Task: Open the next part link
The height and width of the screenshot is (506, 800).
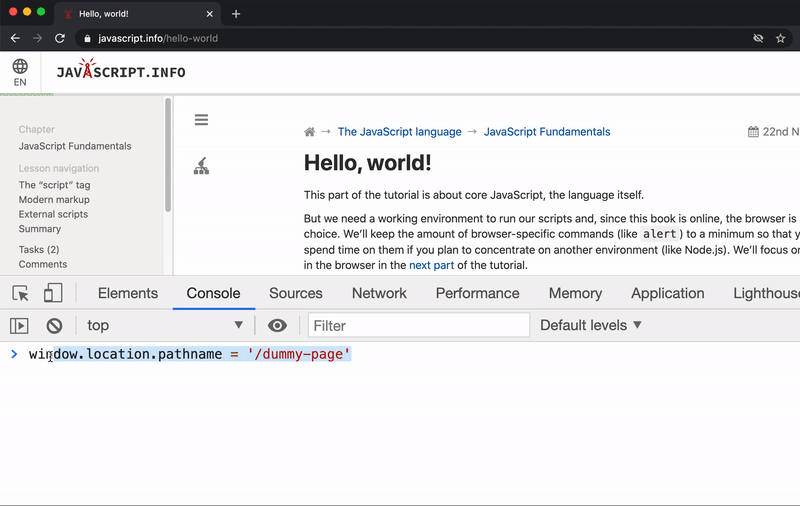Action: click(431, 265)
